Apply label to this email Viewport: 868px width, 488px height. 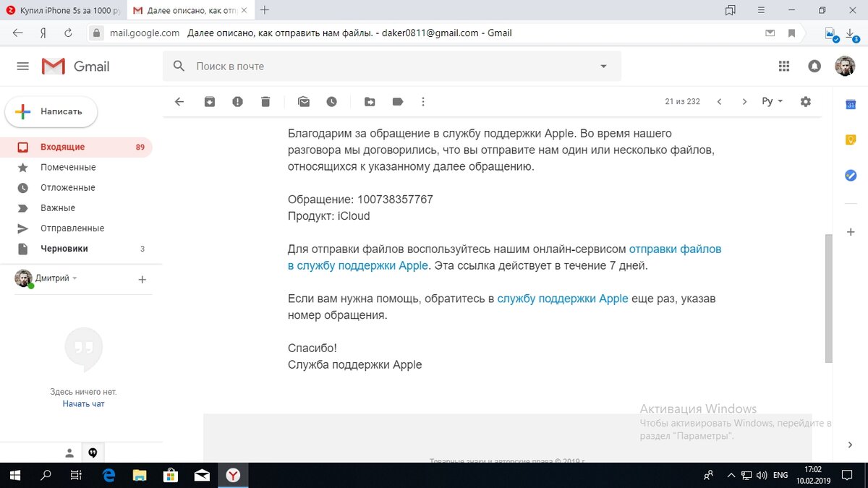coord(397,102)
